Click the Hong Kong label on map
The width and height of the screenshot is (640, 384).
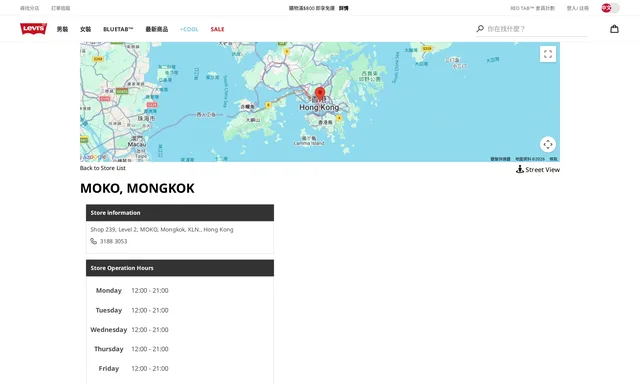[x=319, y=107]
